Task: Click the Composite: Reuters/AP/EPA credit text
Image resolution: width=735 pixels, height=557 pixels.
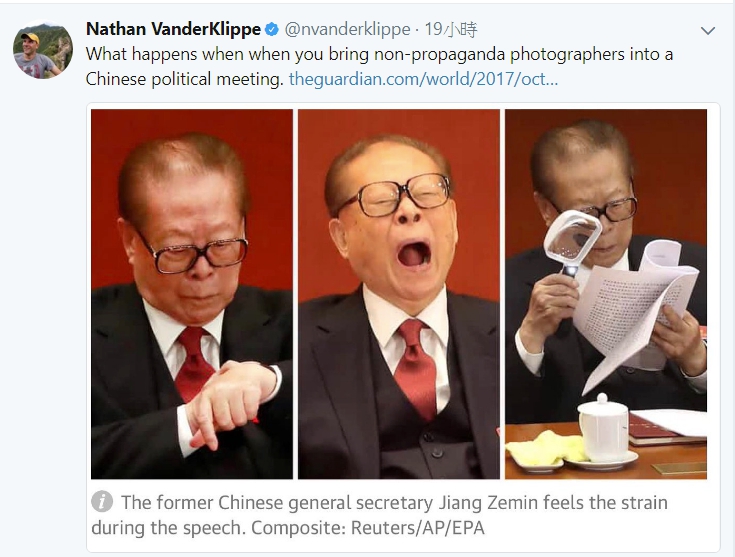Action: tap(368, 528)
